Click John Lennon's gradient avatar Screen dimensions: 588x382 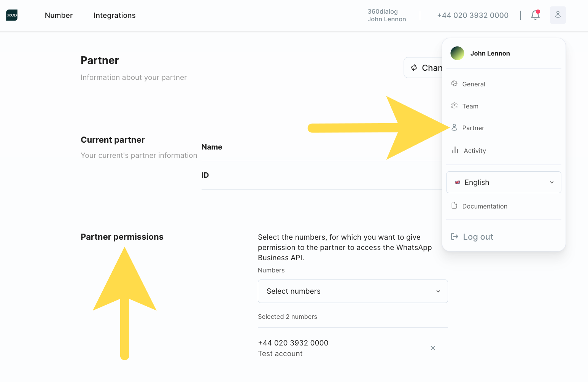pyautogui.click(x=457, y=53)
